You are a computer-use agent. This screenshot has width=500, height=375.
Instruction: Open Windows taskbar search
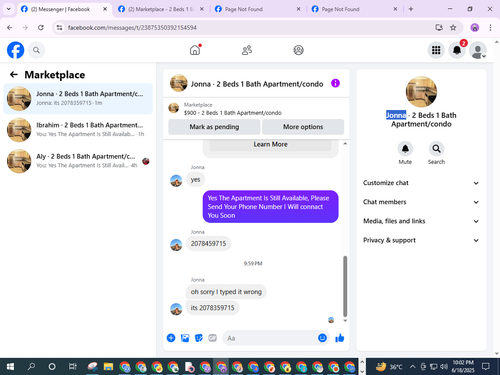[x=31, y=367]
